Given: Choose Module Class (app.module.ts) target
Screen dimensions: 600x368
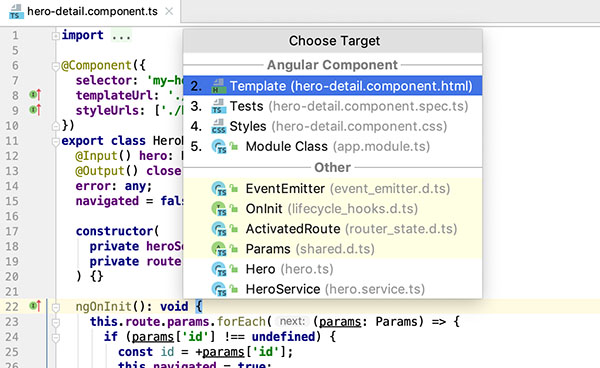Looking at the screenshot, I should pos(333,147).
